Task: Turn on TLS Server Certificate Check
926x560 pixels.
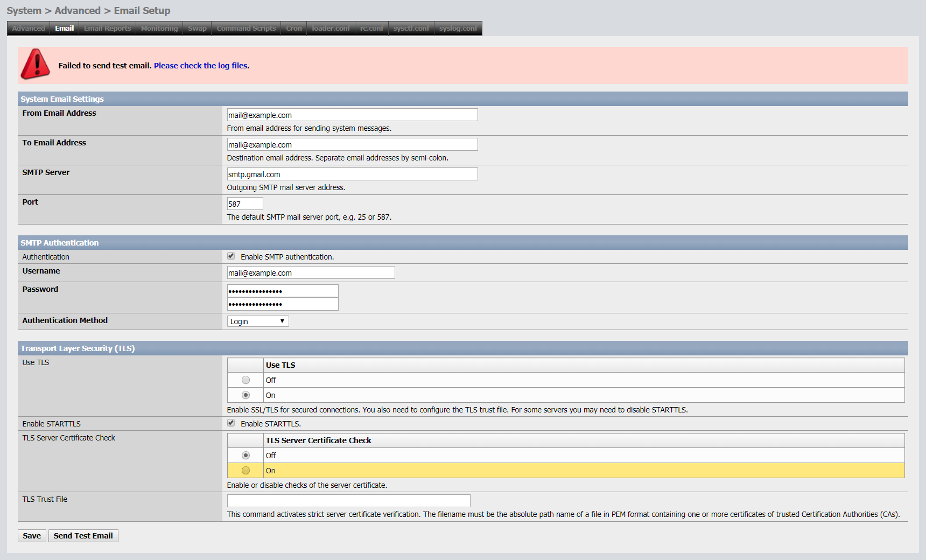Action: pos(245,471)
